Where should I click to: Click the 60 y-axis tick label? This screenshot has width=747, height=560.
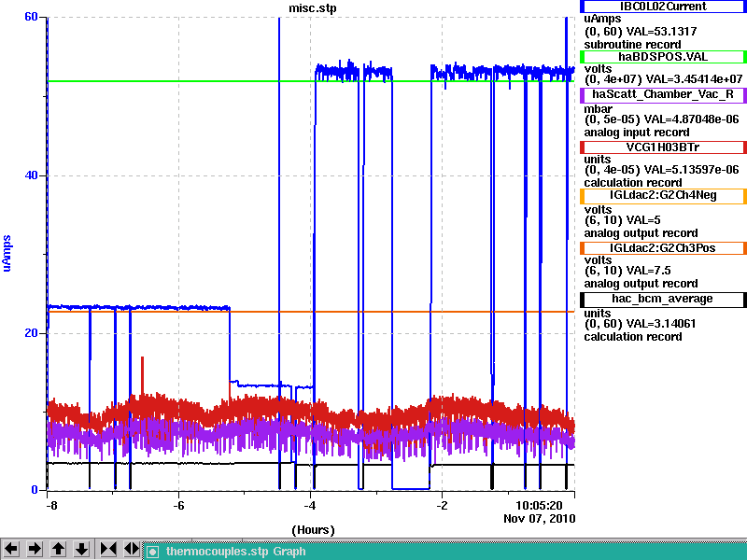[31, 17]
